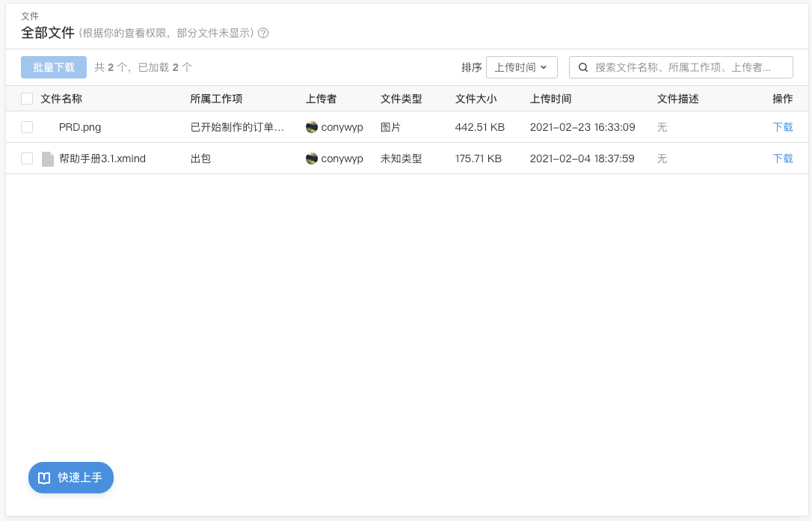Click the 未知类型 file type cell
The height and width of the screenshot is (521, 812).
coord(402,158)
